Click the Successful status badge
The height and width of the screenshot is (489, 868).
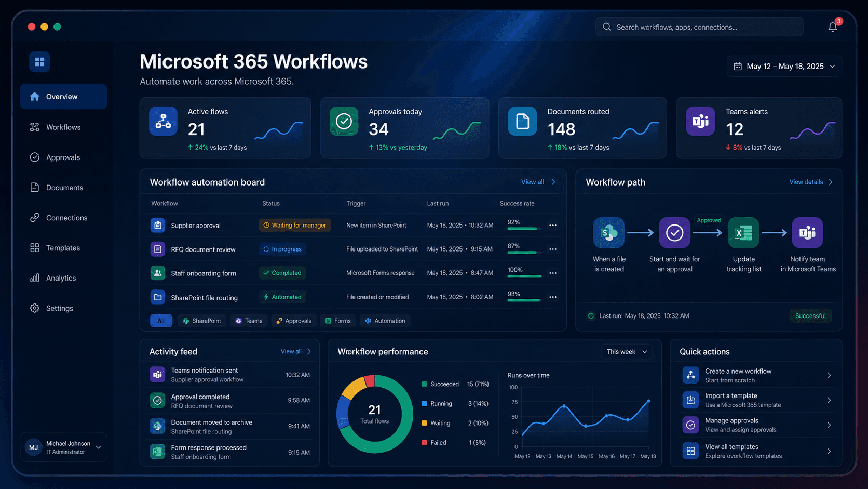tap(810, 316)
